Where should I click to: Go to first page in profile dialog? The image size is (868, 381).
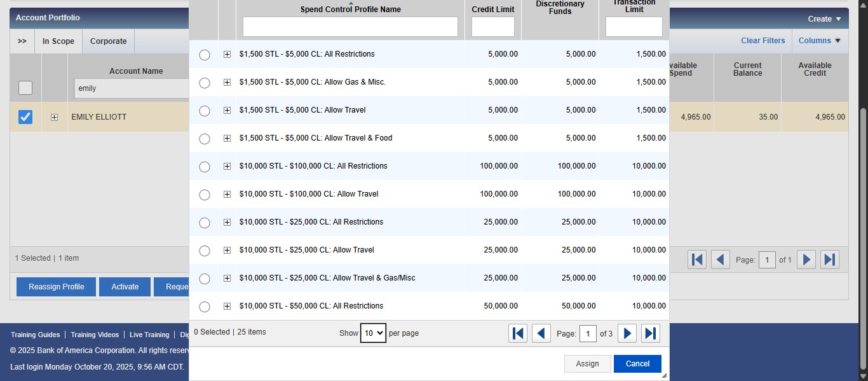[x=518, y=333]
